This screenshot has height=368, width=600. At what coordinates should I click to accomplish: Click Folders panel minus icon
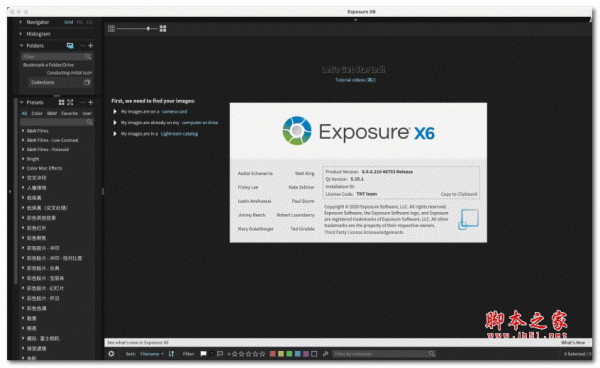coord(82,46)
